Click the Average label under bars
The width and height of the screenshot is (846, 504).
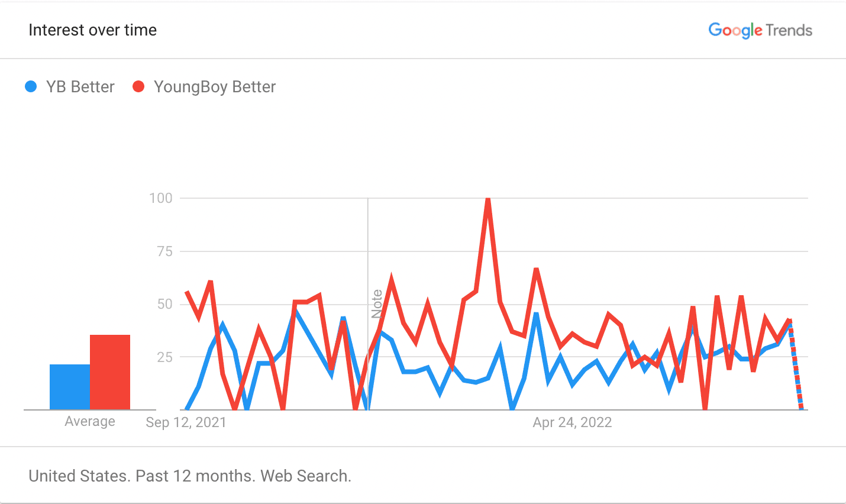[90, 421]
